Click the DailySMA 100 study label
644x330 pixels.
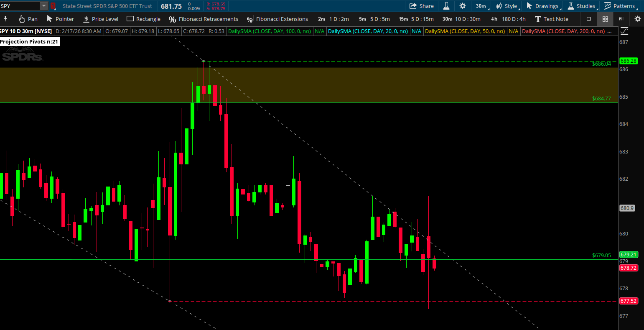(x=270, y=31)
